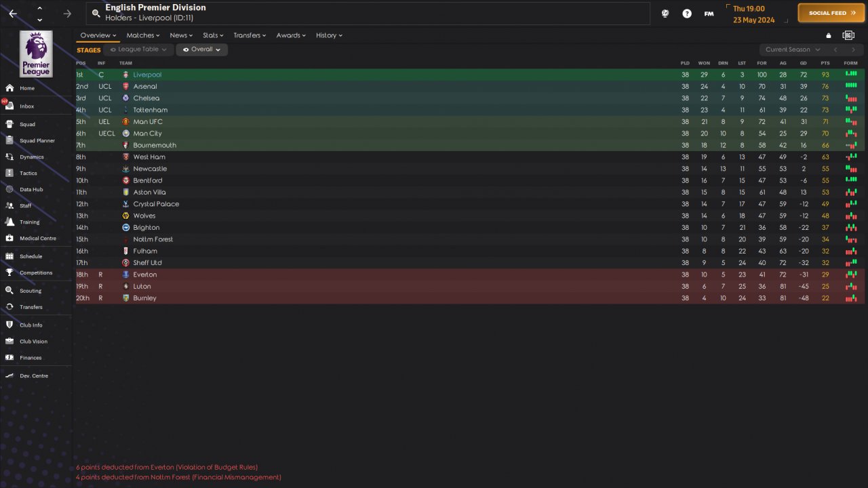
Task: Open the Awards tab menu
Action: tap(291, 35)
